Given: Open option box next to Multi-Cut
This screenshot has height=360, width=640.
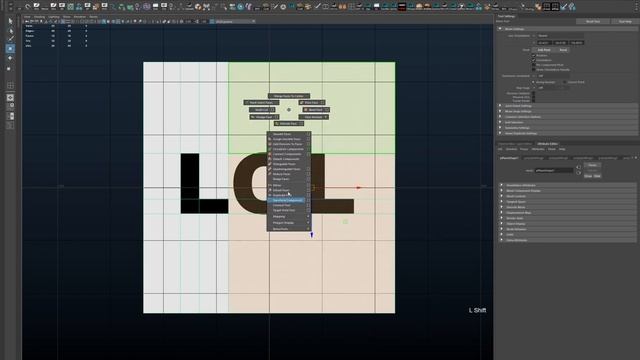Looking at the screenshot, I should point(272,110).
